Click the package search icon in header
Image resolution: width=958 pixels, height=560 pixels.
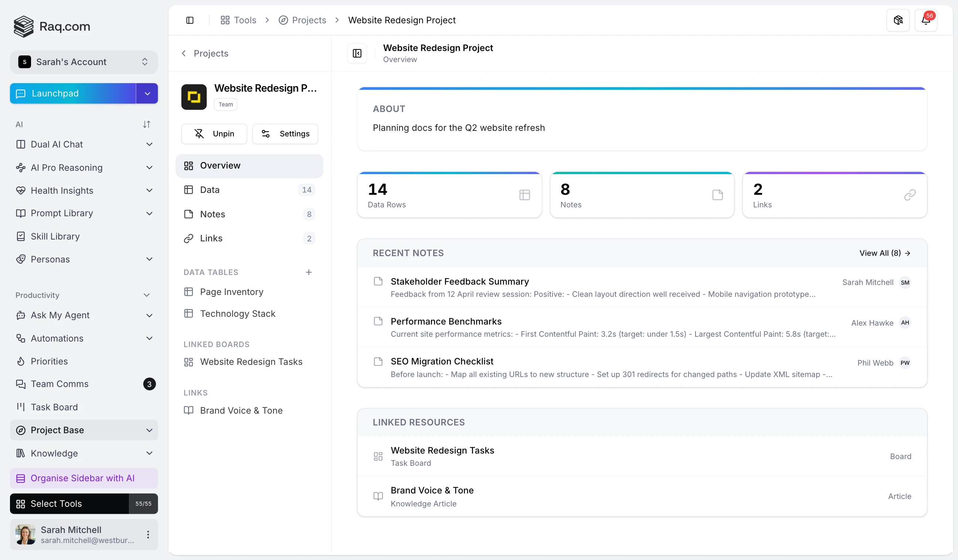tap(897, 20)
